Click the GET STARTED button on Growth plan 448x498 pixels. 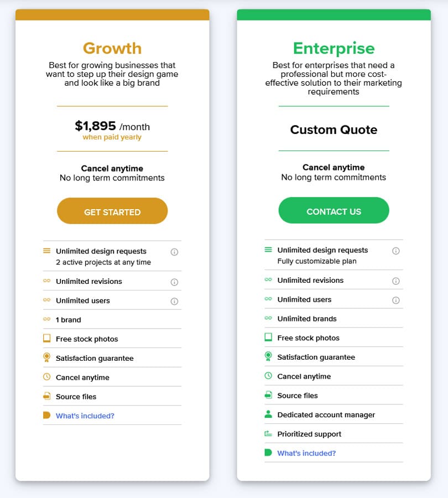112,211
